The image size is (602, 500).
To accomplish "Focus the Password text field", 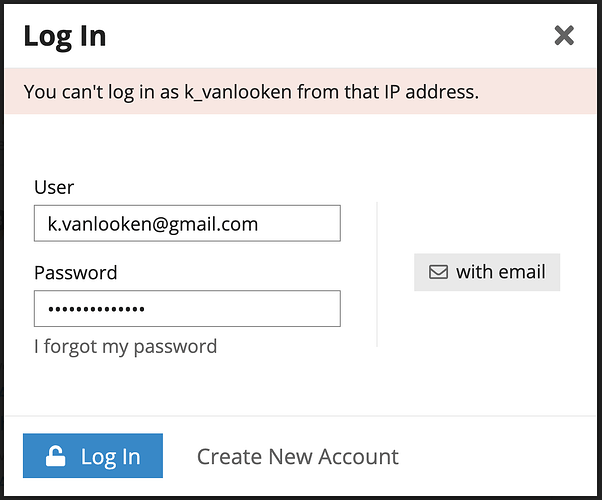I will [x=187, y=308].
